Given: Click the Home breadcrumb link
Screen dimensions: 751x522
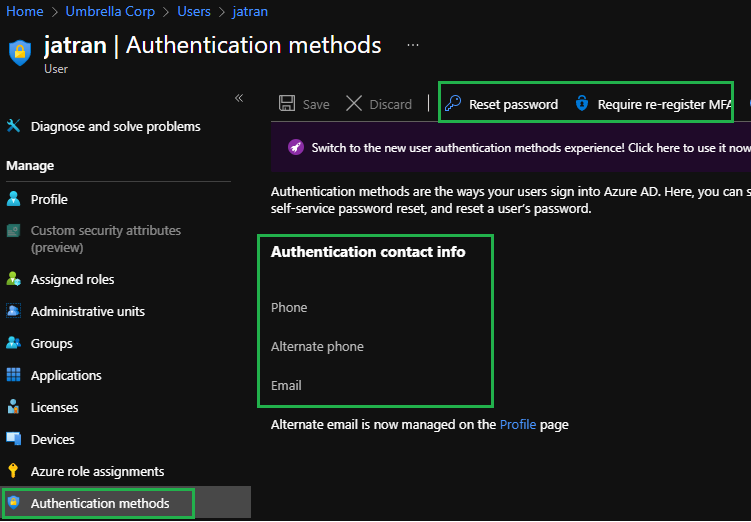Looking at the screenshot, I should (25, 11).
